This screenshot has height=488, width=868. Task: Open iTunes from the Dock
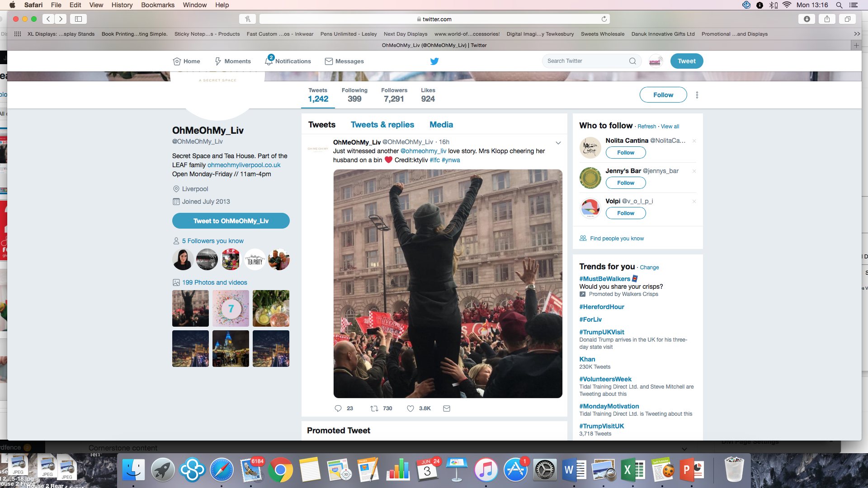486,470
